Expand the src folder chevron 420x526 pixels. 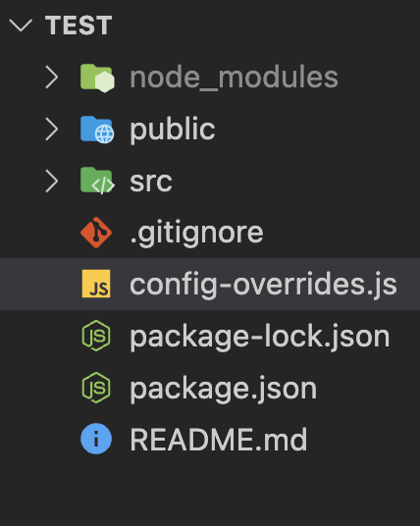(52, 182)
